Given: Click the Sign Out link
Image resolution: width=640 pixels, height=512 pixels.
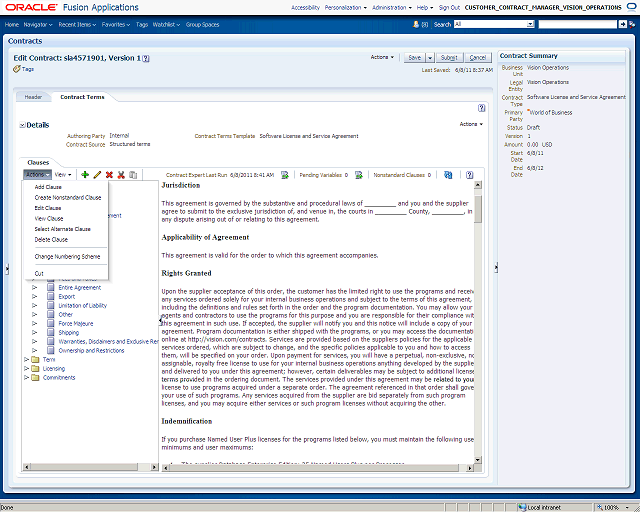Looking at the screenshot, I should [449, 7].
